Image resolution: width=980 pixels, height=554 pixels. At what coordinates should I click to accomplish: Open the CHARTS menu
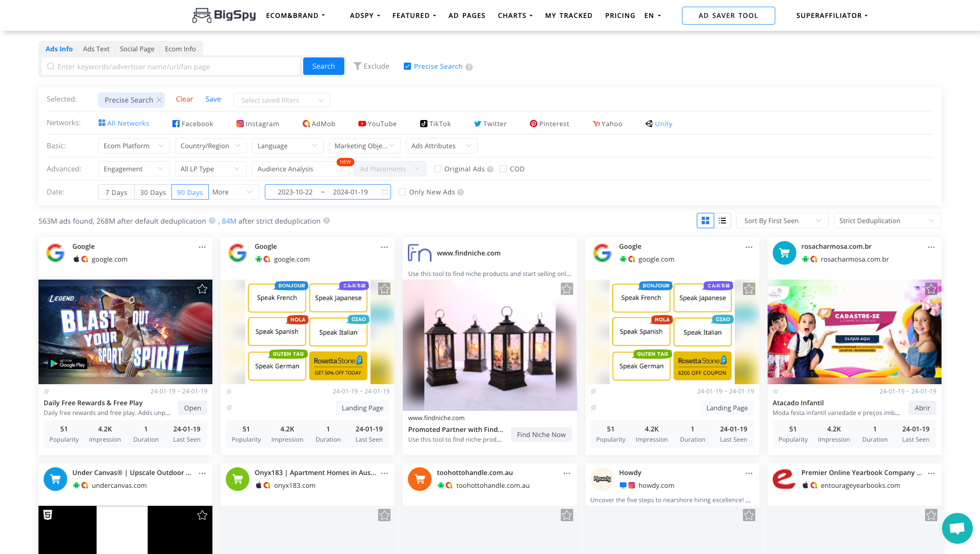tap(515, 15)
